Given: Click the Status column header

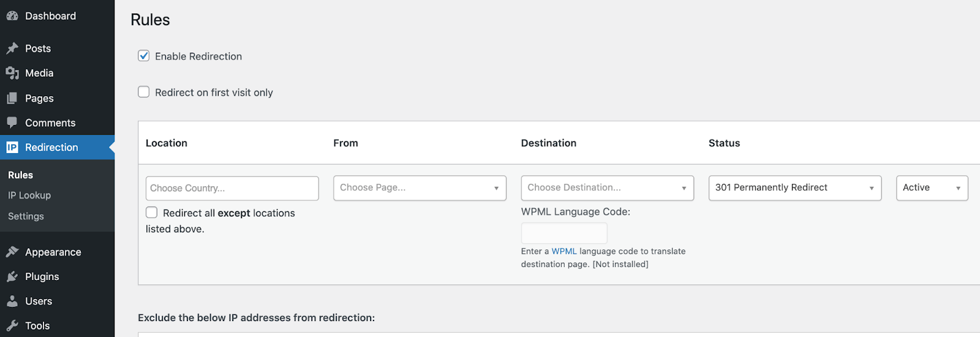Looking at the screenshot, I should pos(724,143).
